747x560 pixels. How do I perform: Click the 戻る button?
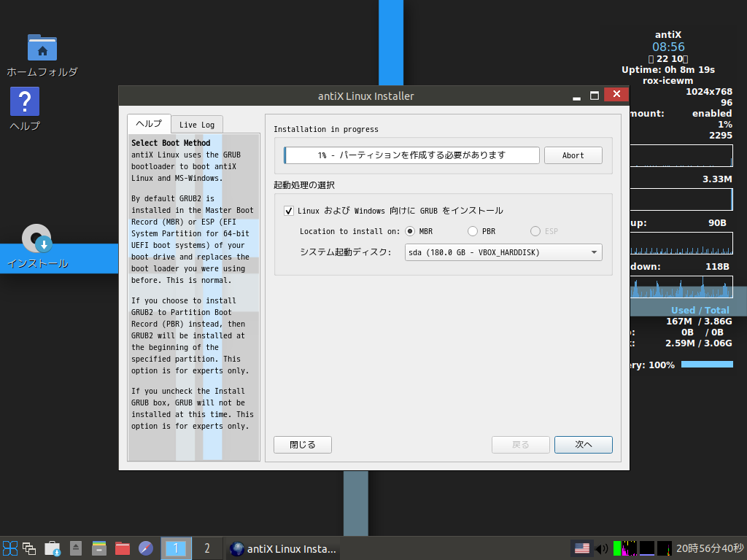point(521,445)
